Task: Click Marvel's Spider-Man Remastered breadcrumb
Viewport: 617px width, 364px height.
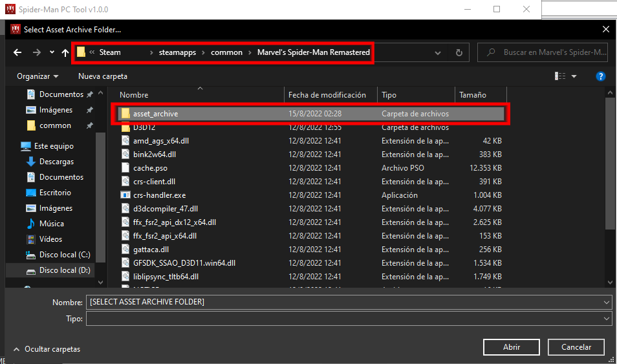Action: 314,52
